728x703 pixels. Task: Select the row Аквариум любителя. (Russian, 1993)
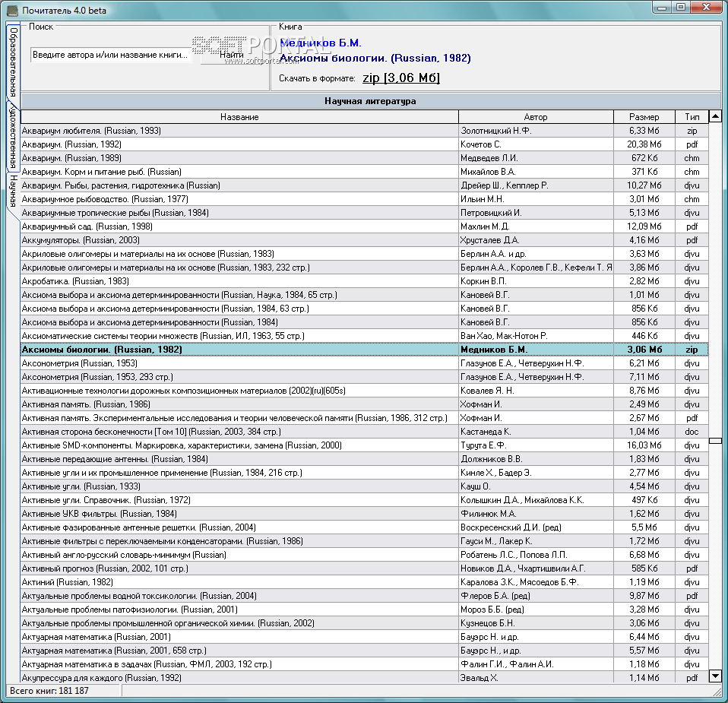coord(365,131)
